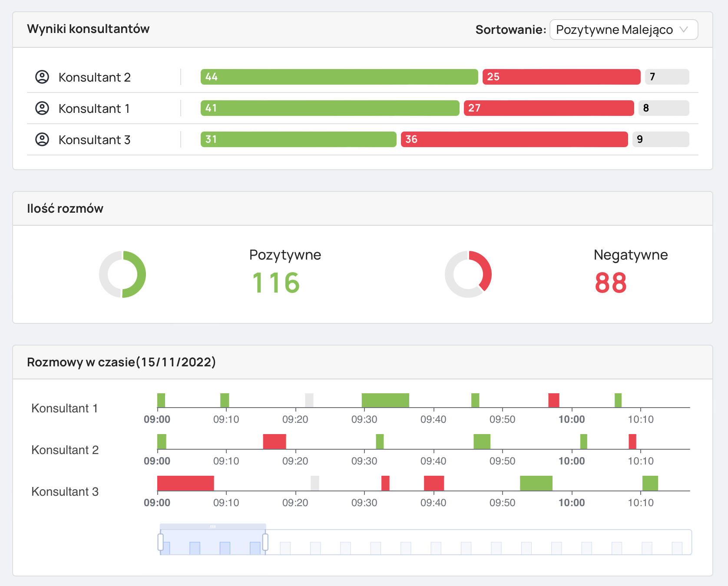Click Konsultant 3's green block before 10:00

(536, 483)
